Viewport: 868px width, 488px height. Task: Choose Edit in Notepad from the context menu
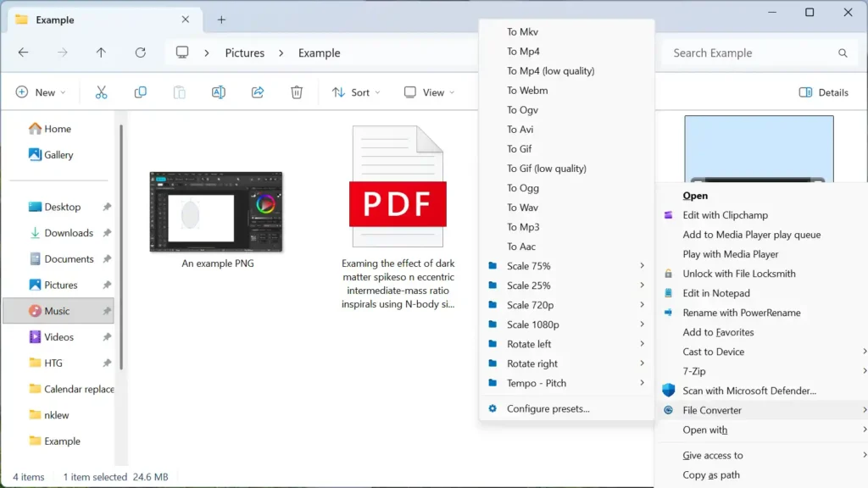[715, 293]
